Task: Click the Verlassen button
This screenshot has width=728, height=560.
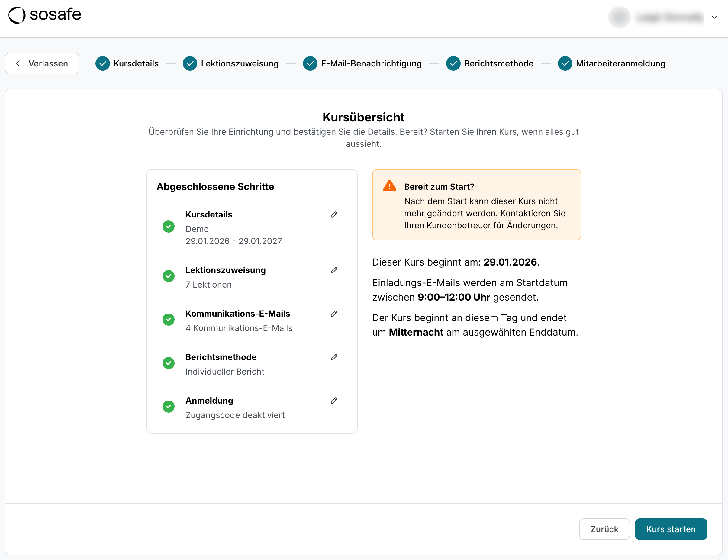Action: coord(42,63)
